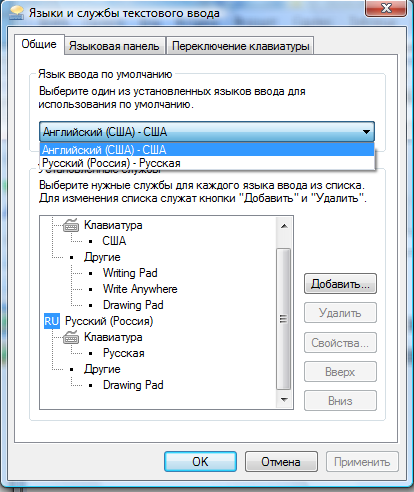Click the Удалить button
The width and height of the screenshot is (414, 492).
pos(340,313)
